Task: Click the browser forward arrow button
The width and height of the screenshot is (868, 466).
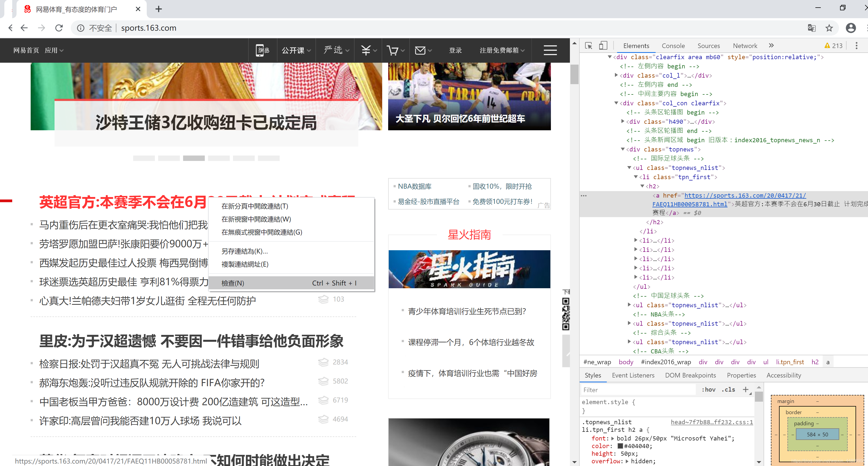Action: click(x=41, y=28)
